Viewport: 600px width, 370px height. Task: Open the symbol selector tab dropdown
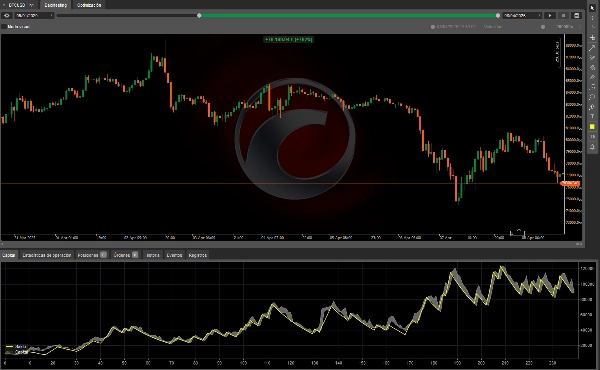click(x=19, y=5)
